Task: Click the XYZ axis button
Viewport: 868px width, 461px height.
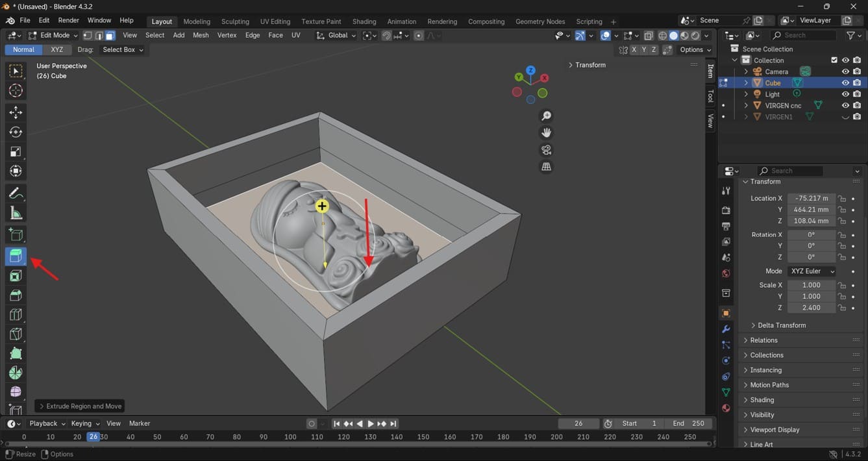Action: coord(57,49)
